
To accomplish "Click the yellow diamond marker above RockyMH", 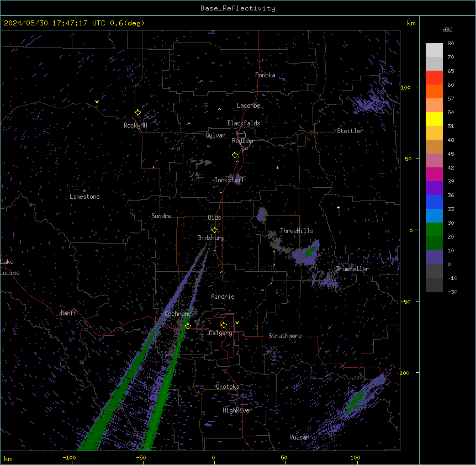I will coord(138,113).
